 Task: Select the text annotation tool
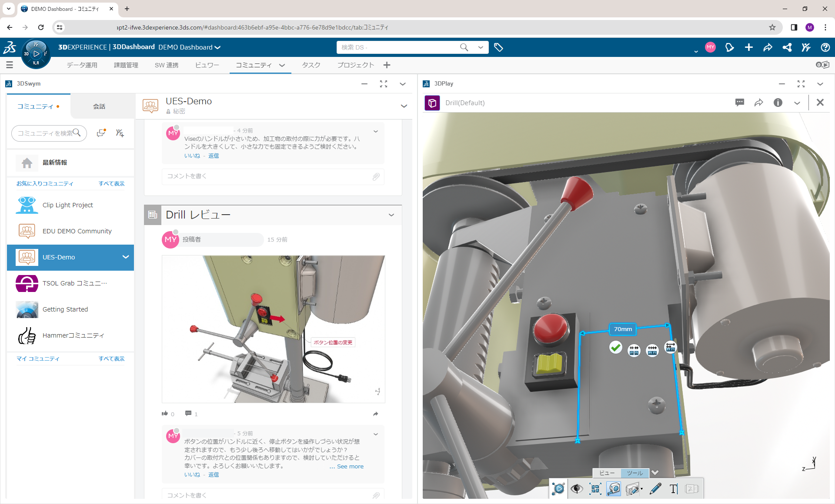(674, 489)
